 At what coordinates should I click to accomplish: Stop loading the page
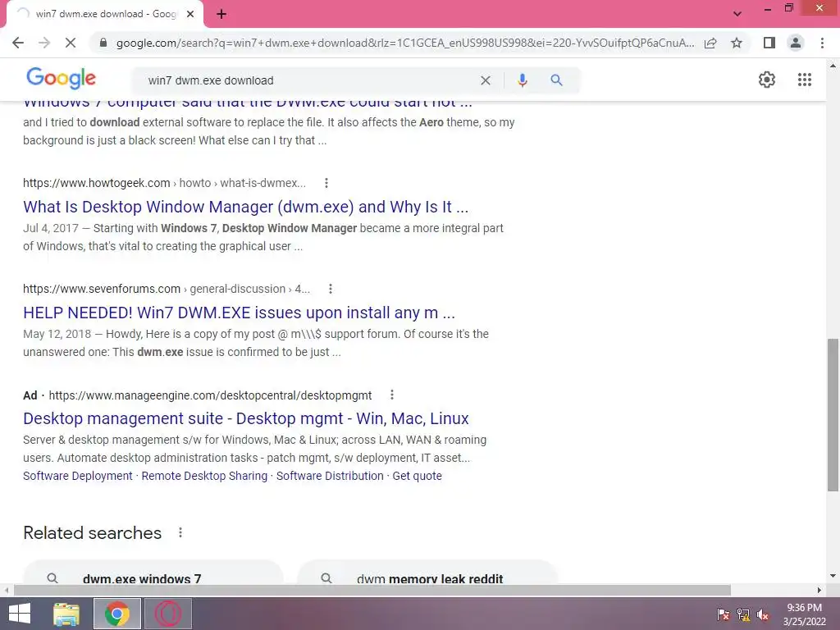click(71, 43)
